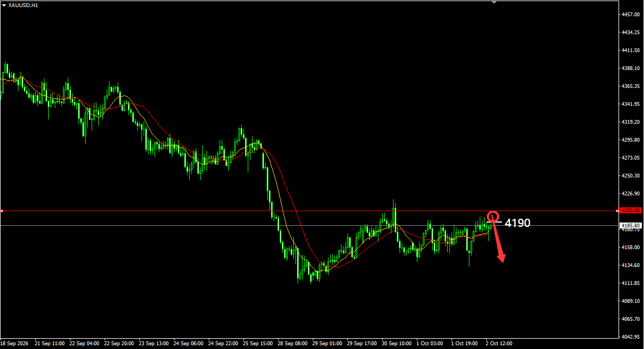
Task: Click the 4111.85 price scale value
Action: click(630, 283)
